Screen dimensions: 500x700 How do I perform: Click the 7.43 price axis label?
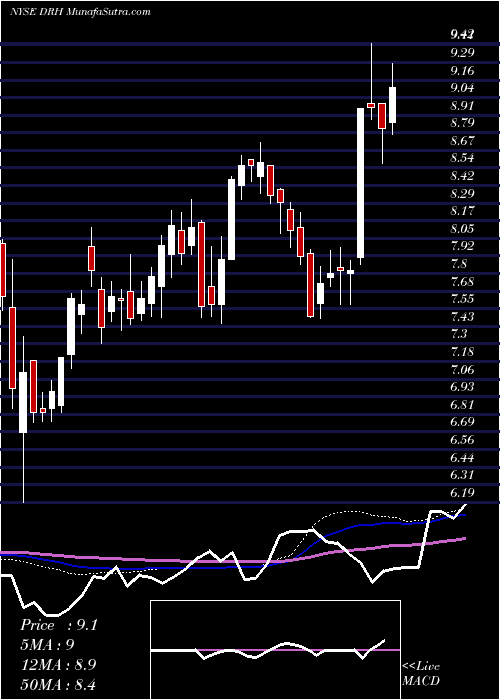tap(463, 317)
